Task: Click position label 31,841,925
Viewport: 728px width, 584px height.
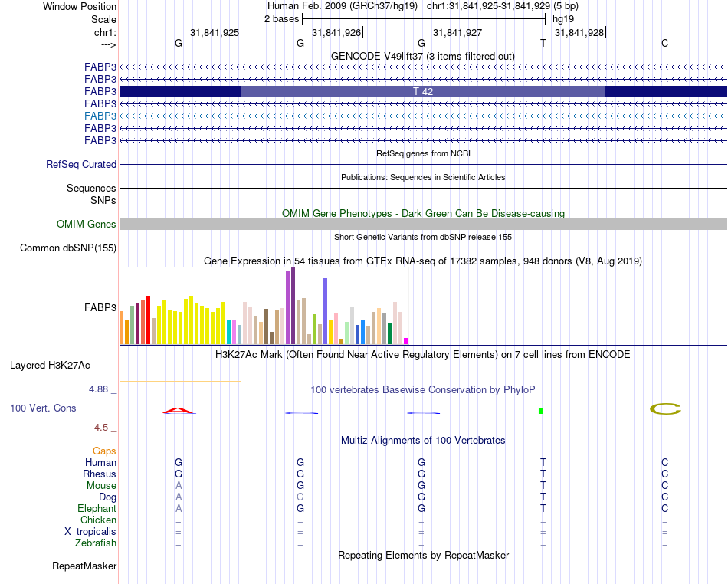Action: tap(215, 32)
